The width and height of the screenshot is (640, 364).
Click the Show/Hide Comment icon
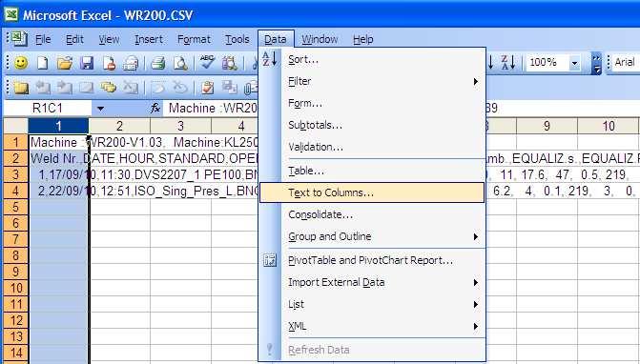pyautogui.click(x=87, y=88)
